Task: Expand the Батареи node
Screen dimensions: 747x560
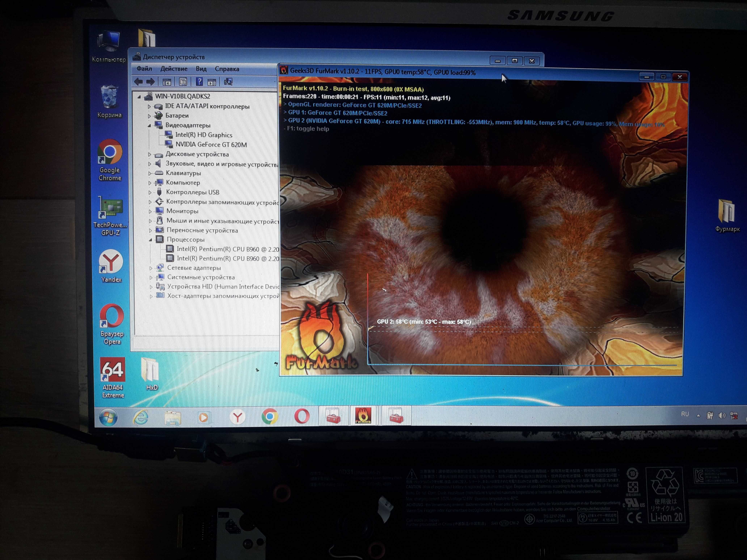Action: (x=149, y=116)
